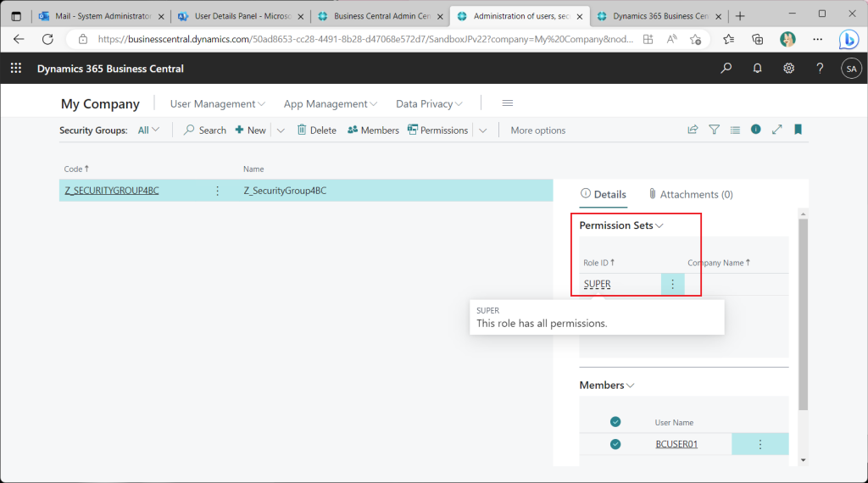Click the Delete action
The height and width of the screenshot is (483, 868).
(x=317, y=130)
